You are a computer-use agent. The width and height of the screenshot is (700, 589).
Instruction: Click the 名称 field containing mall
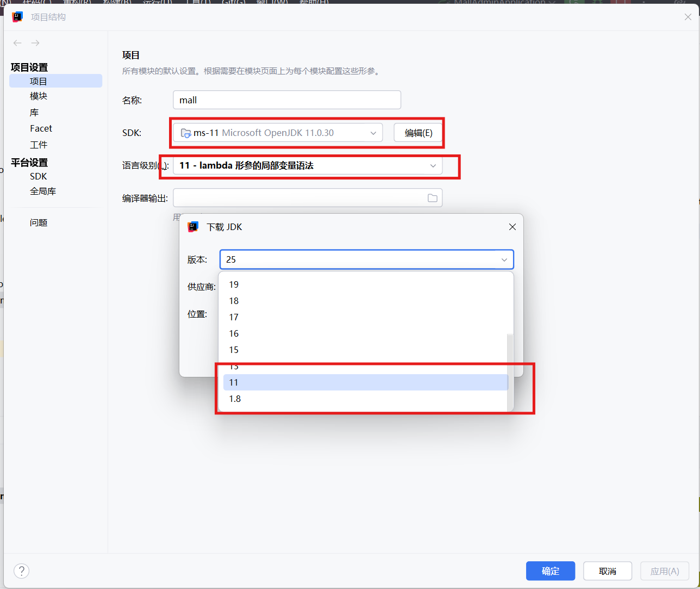point(286,100)
